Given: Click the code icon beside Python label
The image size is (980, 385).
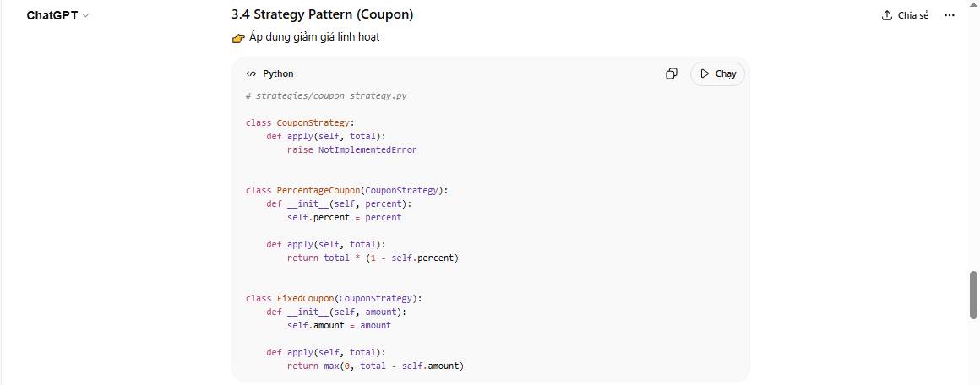Looking at the screenshot, I should 251,74.
